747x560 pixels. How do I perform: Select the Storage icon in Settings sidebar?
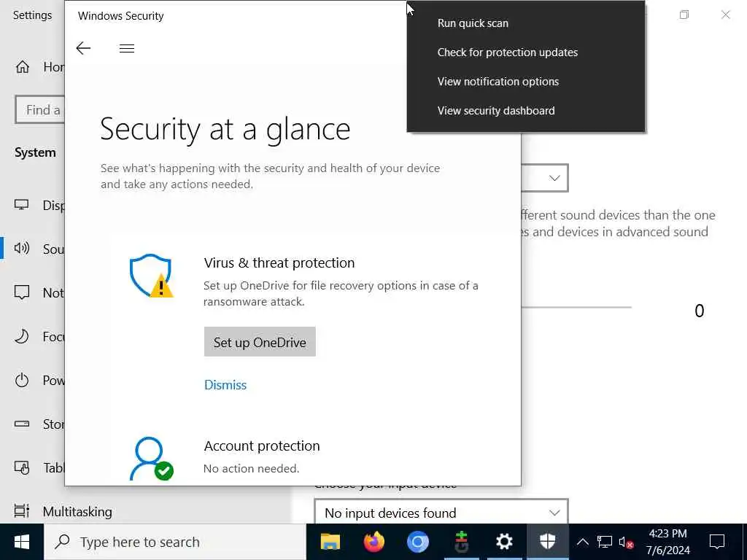[x=21, y=424]
